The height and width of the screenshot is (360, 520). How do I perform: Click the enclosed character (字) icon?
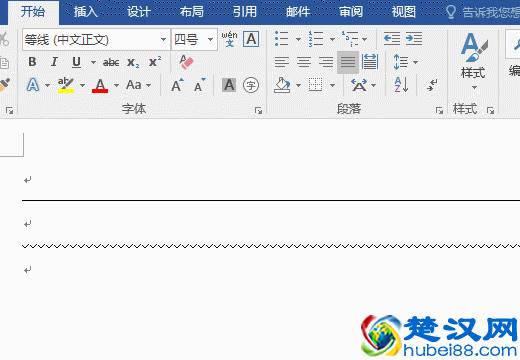pyautogui.click(x=251, y=85)
